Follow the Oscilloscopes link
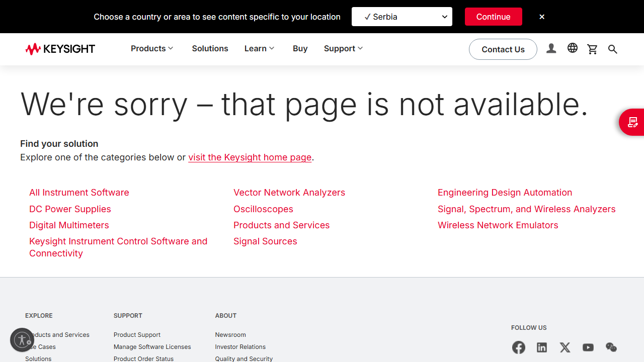This screenshot has height=362, width=644. click(263, 209)
